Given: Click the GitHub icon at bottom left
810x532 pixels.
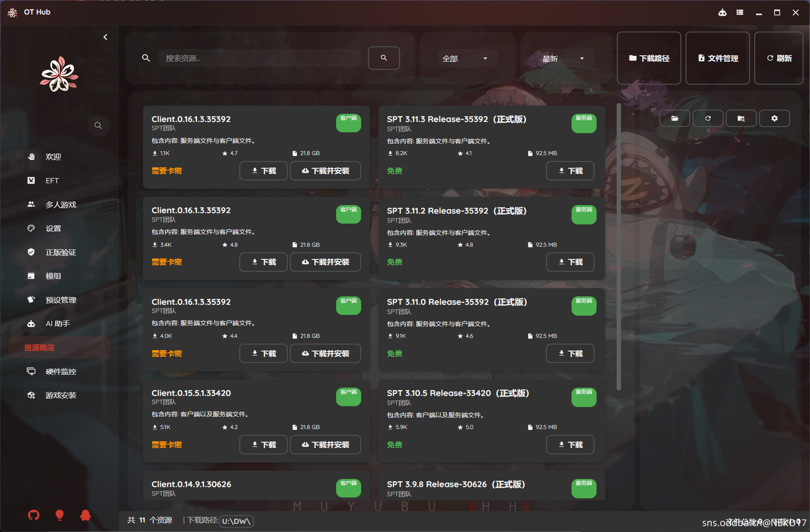Looking at the screenshot, I should [34, 515].
